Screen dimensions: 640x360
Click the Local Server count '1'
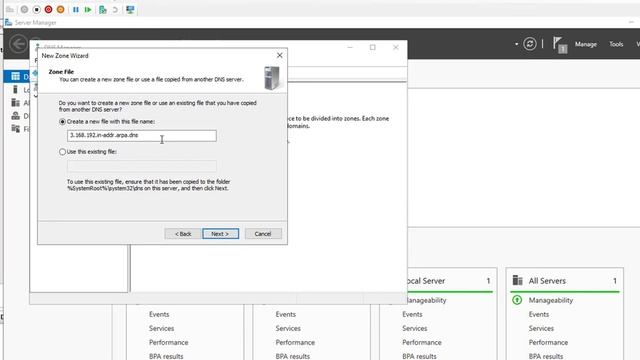tap(488, 281)
